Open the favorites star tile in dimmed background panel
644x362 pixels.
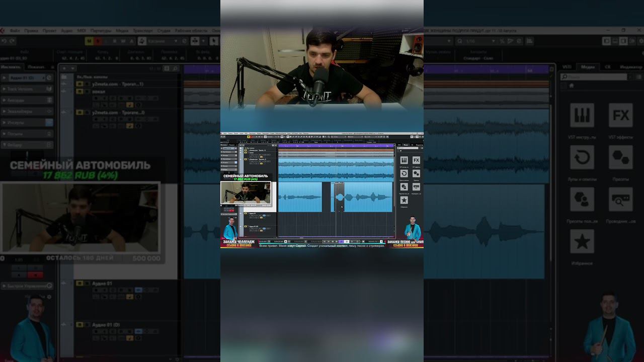click(x=582, y=242)
